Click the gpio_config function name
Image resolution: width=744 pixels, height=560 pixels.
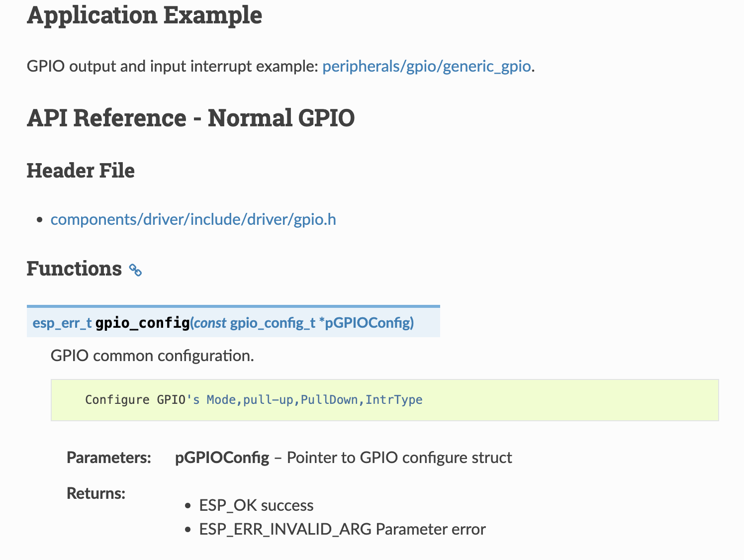[142, 323]
